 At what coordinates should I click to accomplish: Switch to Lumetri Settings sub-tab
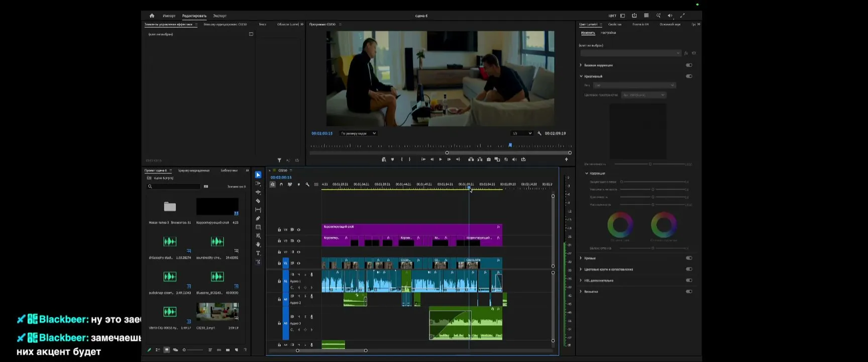(608, 33)
